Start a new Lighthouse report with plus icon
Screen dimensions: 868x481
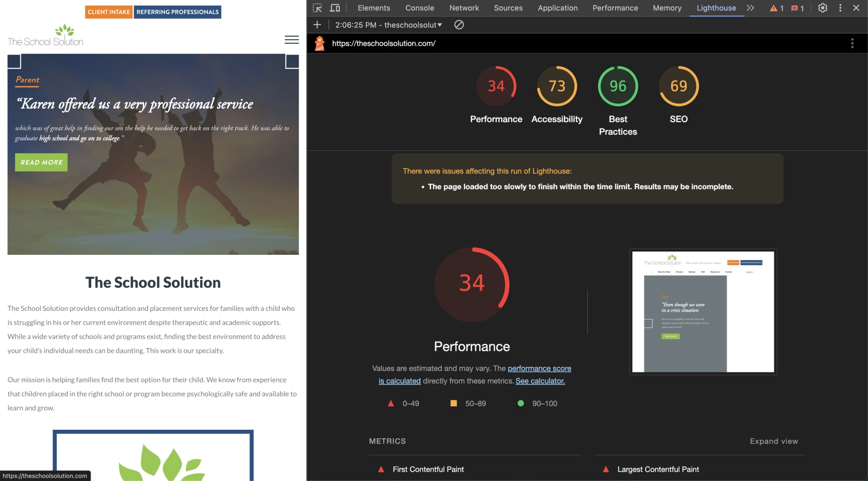317,25
